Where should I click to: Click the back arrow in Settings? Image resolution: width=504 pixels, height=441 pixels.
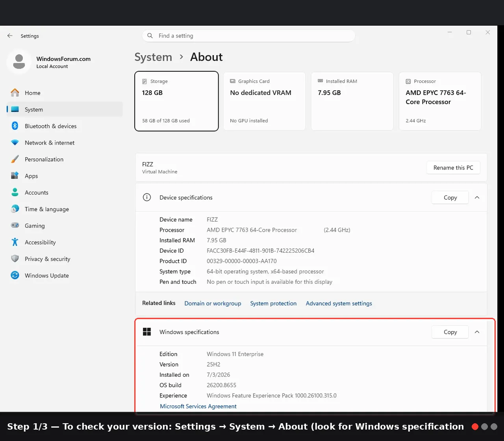click(10, 36)
